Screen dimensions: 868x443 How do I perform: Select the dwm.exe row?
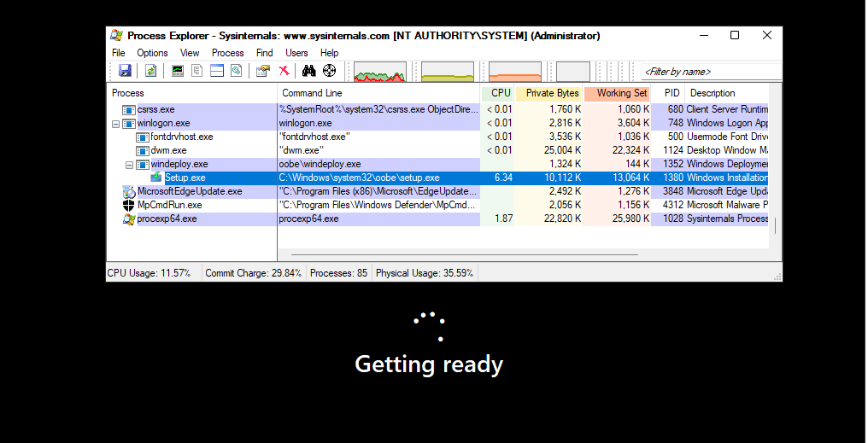click(437, 150)
